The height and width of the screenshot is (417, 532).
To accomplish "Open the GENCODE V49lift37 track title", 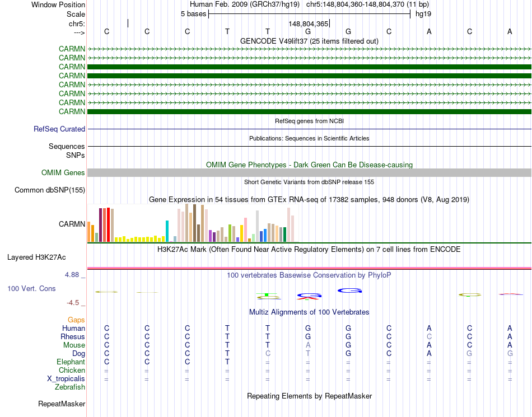I will click(x=309, y=41).
